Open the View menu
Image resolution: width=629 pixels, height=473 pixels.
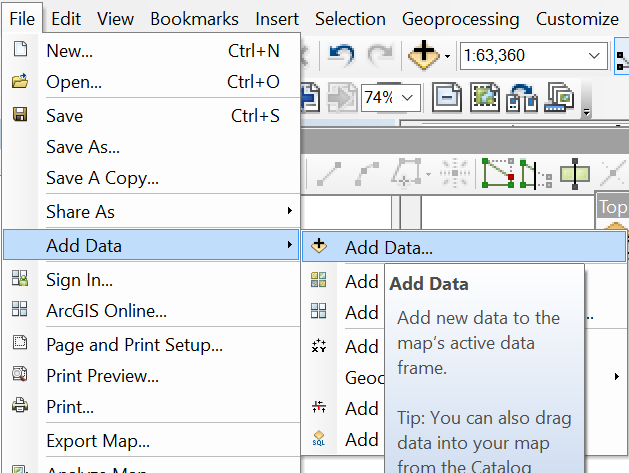point(116,19)
